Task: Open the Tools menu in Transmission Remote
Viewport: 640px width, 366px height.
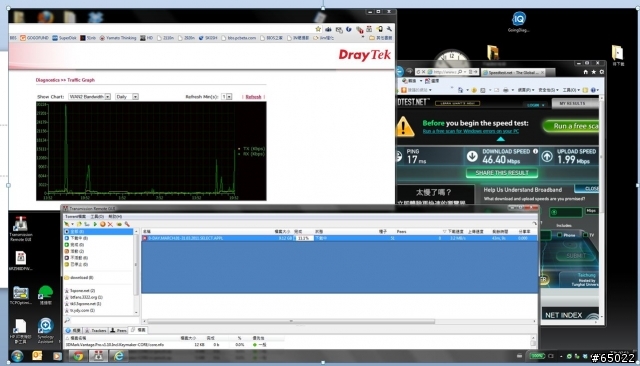Action: [x=97, y=216]
